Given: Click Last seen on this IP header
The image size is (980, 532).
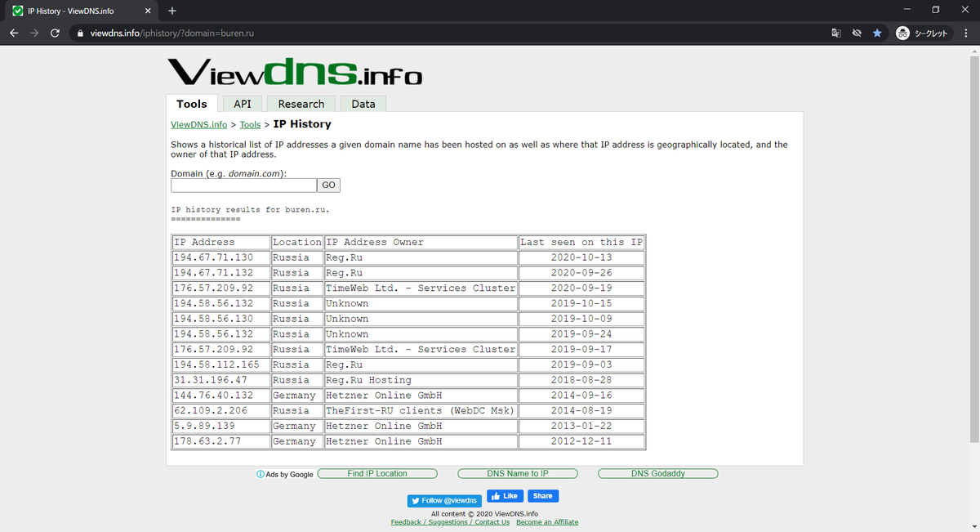Looking at the screenshot, I should [581, 242].
